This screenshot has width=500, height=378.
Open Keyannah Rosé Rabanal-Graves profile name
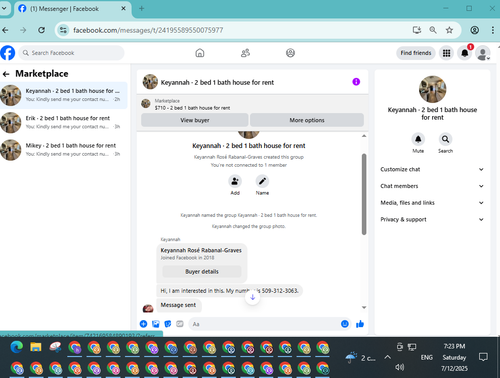click(201, 250)
